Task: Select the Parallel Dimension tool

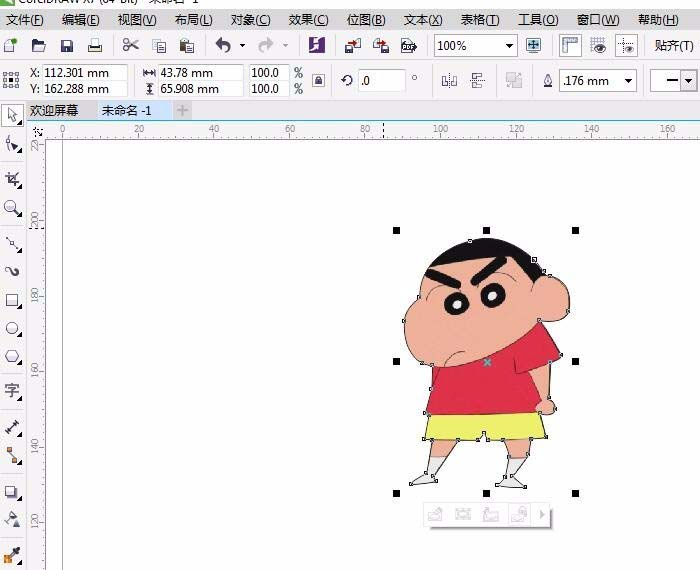Action: tap(12, 428)
